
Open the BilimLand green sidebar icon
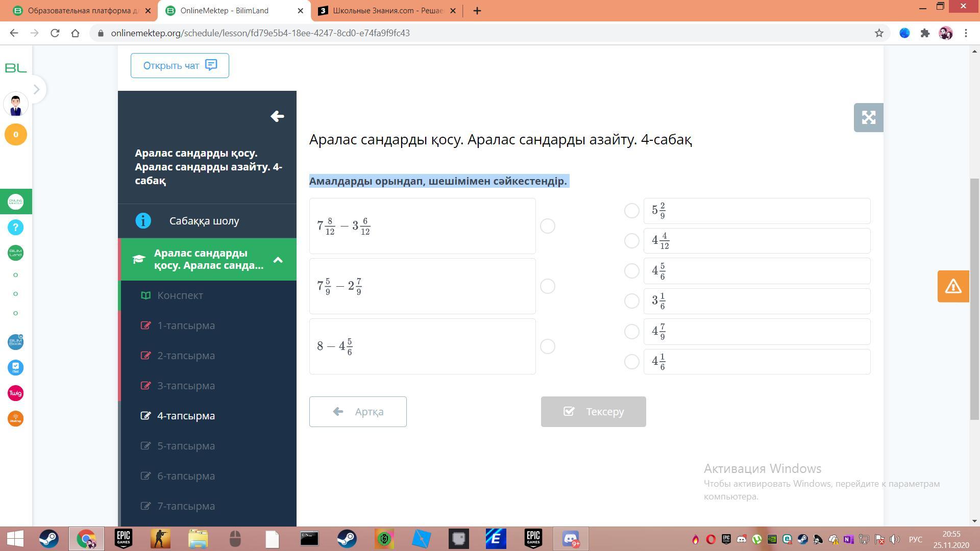coord(15,253)
